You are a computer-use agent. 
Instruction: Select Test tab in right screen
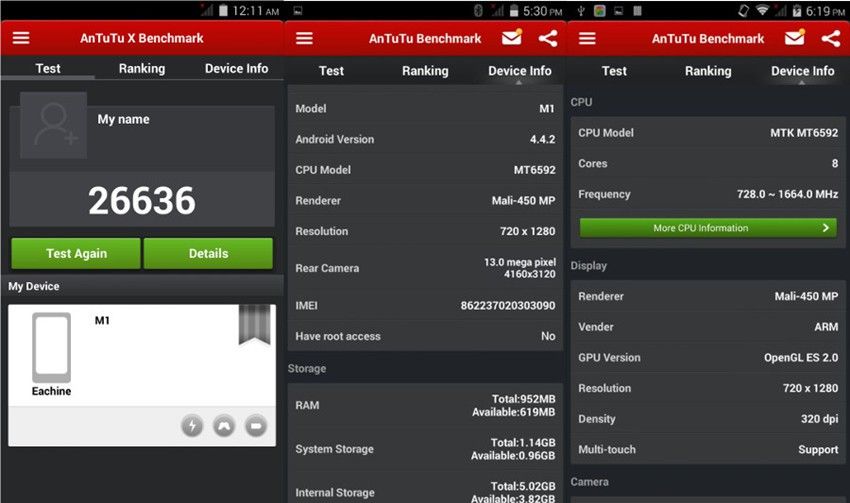click(x=614, y=71)
